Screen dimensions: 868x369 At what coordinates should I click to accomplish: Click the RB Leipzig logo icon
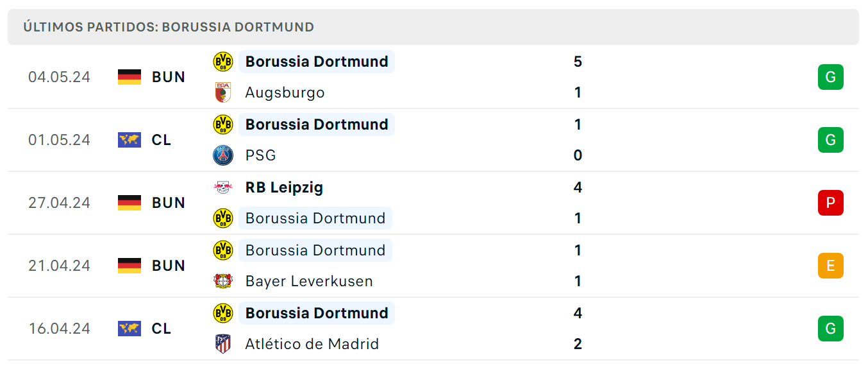click(x=222, y=187)
